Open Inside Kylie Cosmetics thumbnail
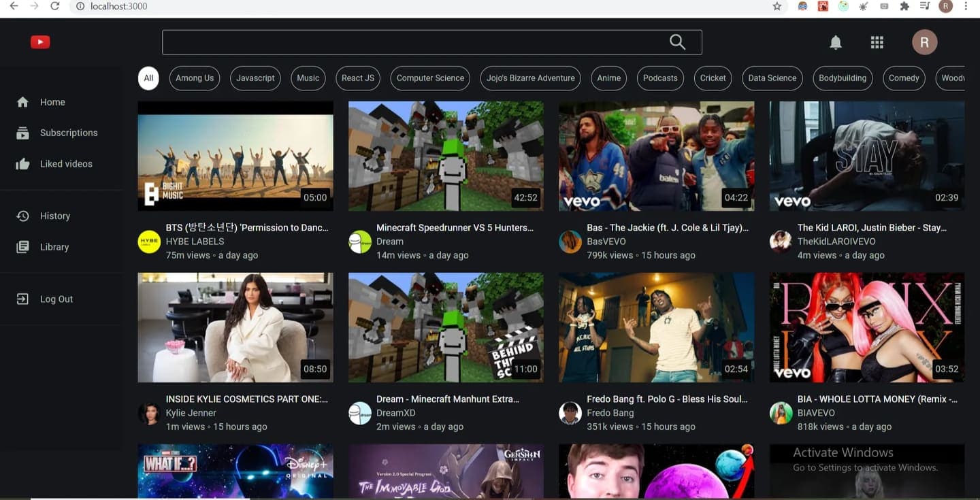Viewport: 980px width, 500px height. pos(235,328)
